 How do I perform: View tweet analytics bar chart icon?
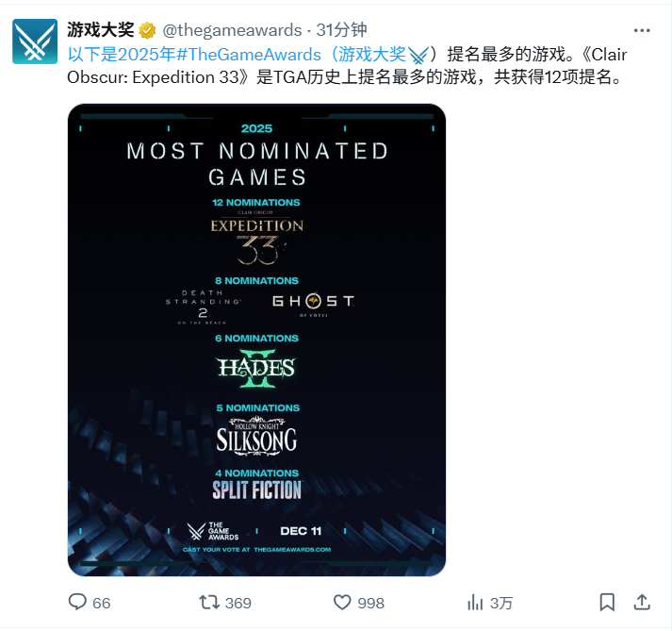[x=475, y=603]
